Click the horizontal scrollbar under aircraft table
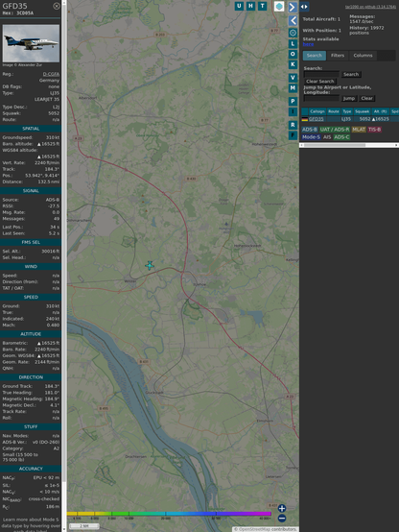This screenshot has height=532, width=399. [349, 145]
